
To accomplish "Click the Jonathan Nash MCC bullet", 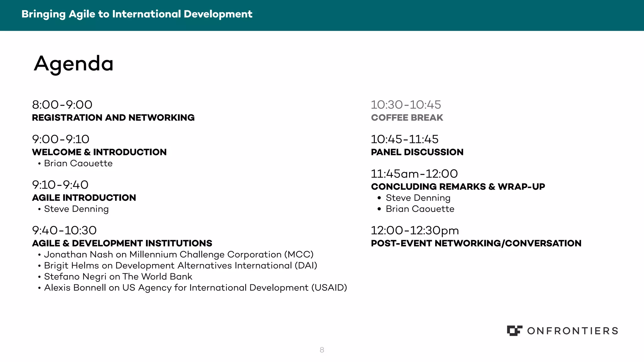I will coord(179,255).
